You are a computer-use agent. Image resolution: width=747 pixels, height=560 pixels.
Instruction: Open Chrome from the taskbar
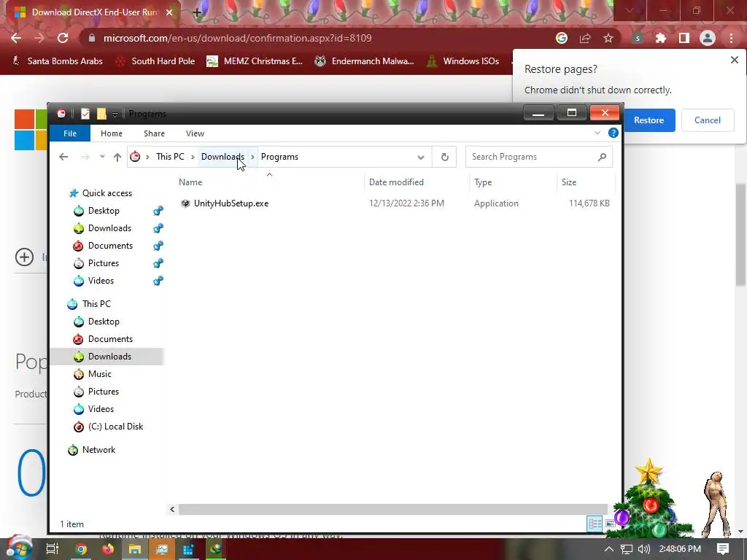[81, 549]
